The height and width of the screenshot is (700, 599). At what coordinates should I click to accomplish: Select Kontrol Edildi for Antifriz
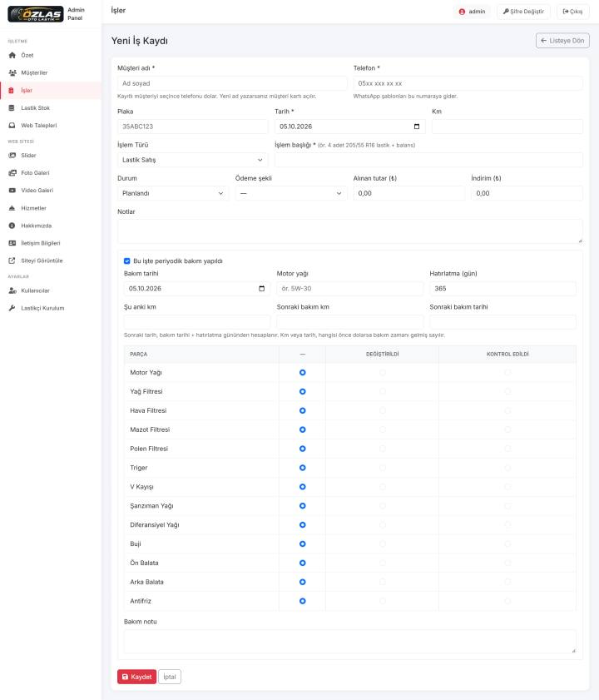point(507,601)
